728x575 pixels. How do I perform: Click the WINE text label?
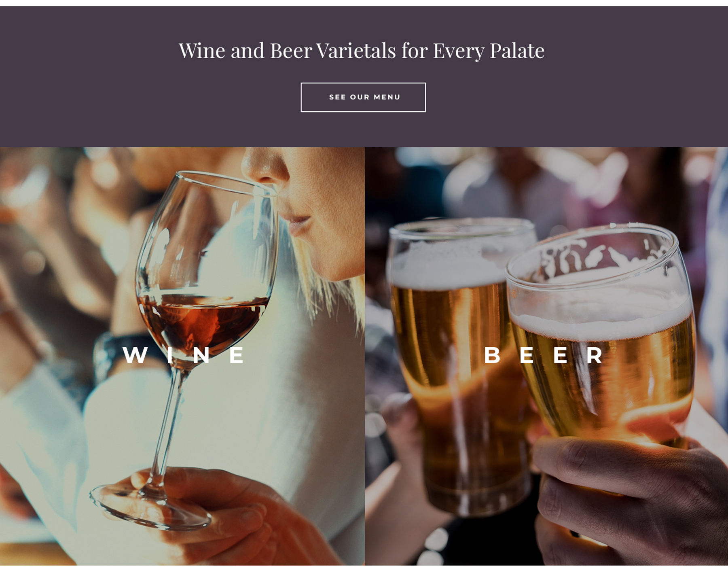click(183, 355)
